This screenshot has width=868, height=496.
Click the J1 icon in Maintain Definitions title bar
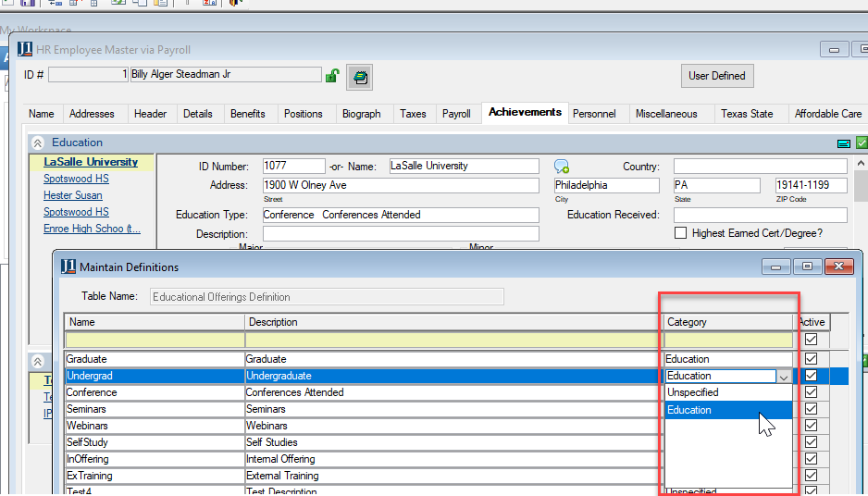[68, 267]
